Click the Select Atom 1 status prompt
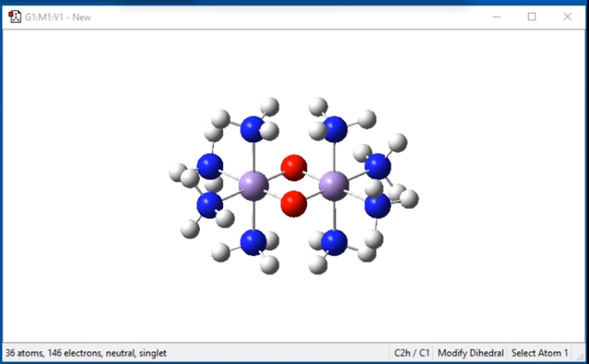The width and height of the screenshot is (589, 364). tap(539, 353)
